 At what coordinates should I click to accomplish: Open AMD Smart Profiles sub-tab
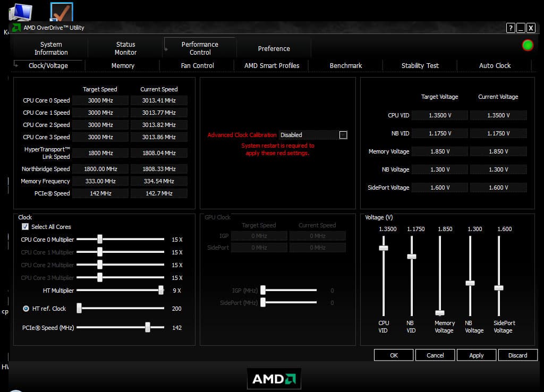click(271, 65)
